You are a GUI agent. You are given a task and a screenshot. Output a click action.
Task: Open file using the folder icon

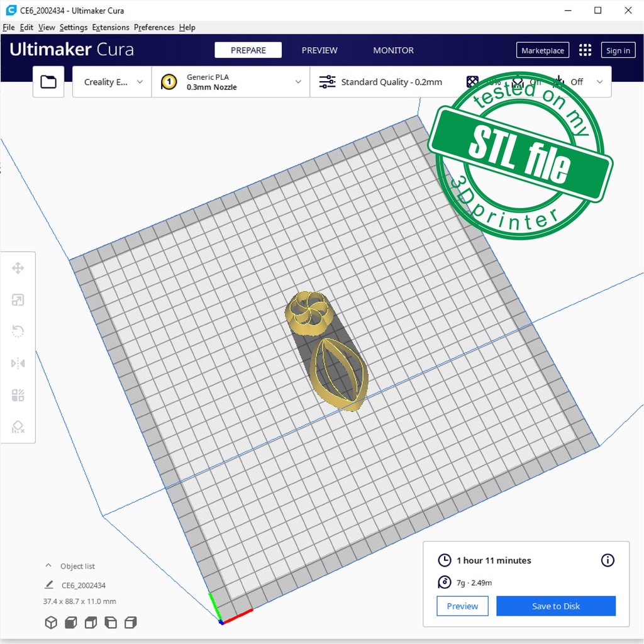point(48,82)
